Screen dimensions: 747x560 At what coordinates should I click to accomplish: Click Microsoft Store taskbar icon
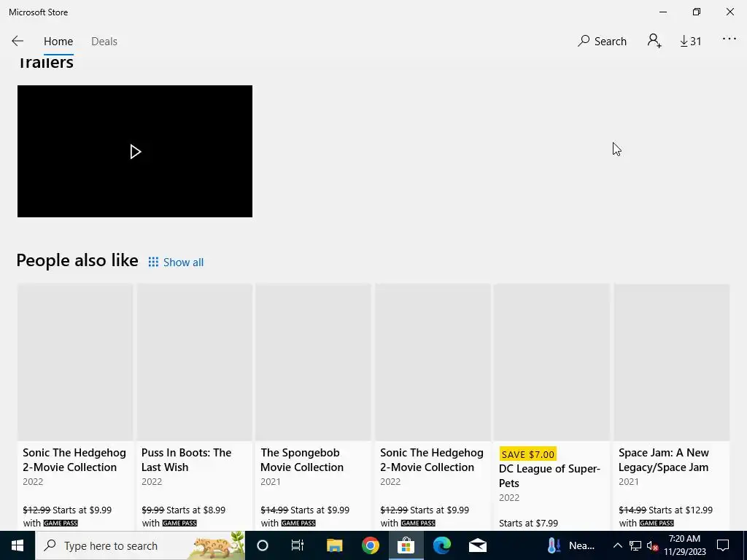(406, 545)
